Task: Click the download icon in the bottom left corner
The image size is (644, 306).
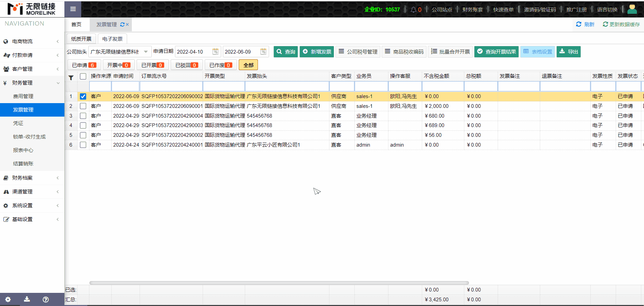Action: 27,299
